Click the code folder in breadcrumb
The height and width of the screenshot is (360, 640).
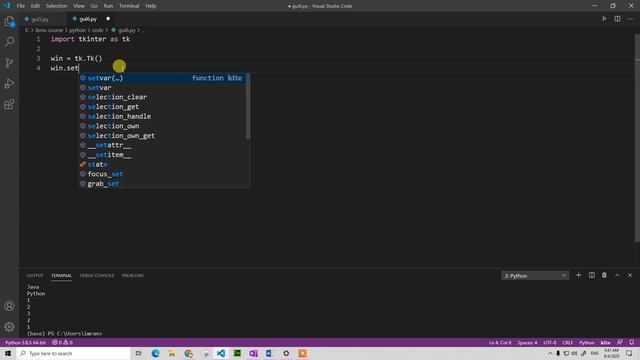tap(98, 30)
